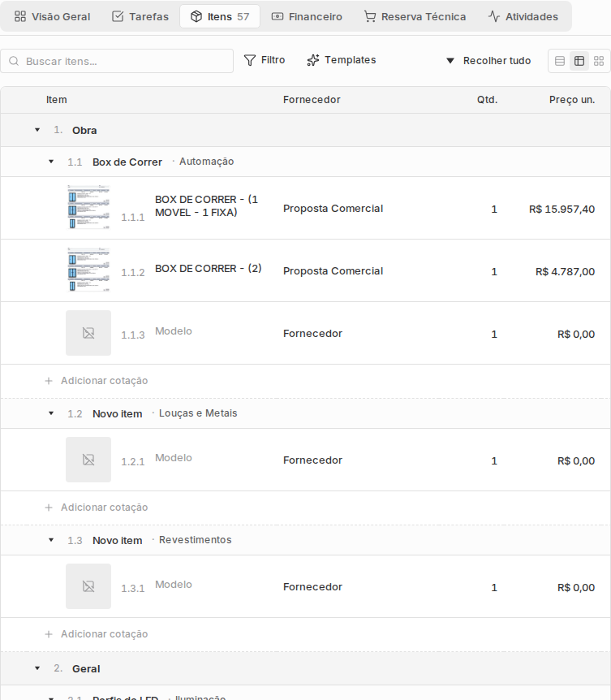Click price R$ 4.787,00
This screenshot has height=700, width=611.
(x=565, y=272)
